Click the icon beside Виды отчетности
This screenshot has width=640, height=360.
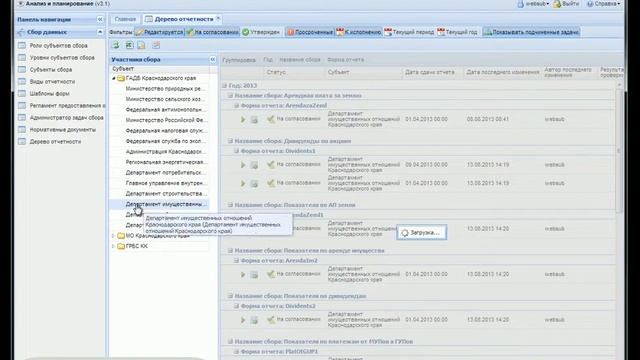coord(22,82)
